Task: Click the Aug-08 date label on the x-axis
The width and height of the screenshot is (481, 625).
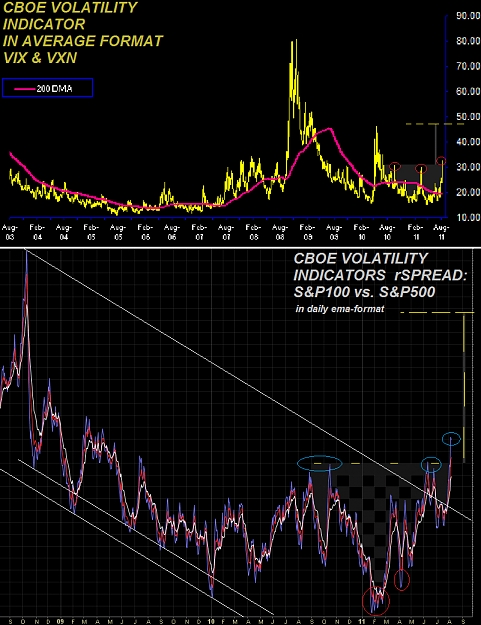Action: 280,232
